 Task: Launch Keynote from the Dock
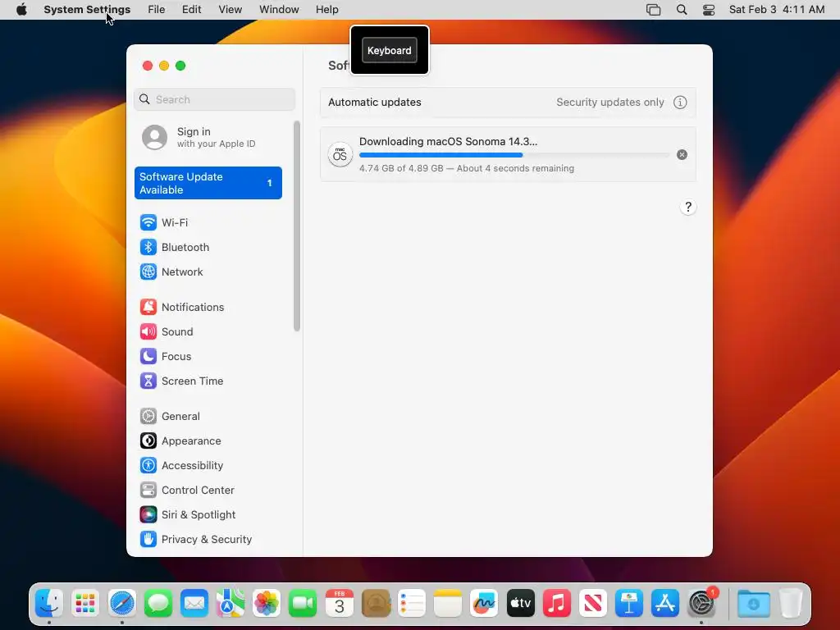click(629, 603)
